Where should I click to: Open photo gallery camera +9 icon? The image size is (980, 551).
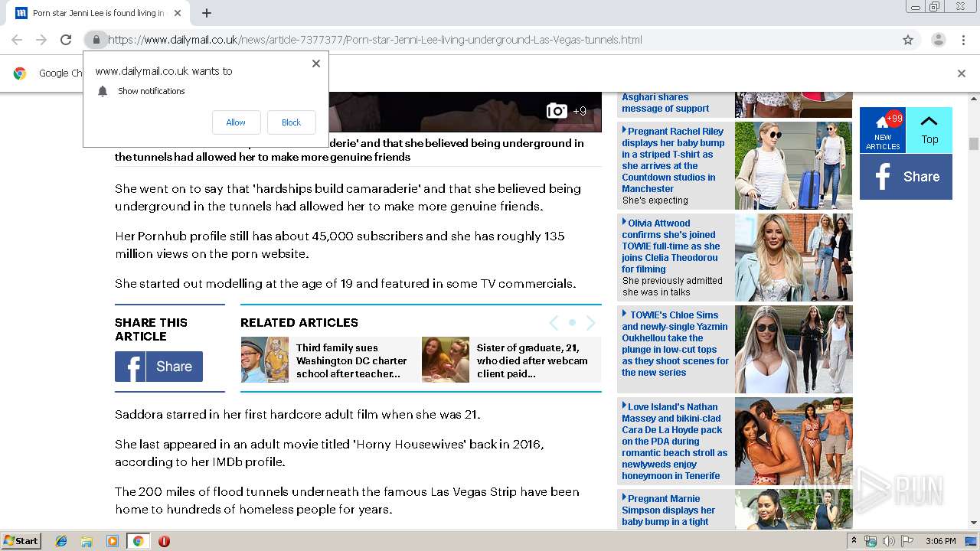pos(567,111)
